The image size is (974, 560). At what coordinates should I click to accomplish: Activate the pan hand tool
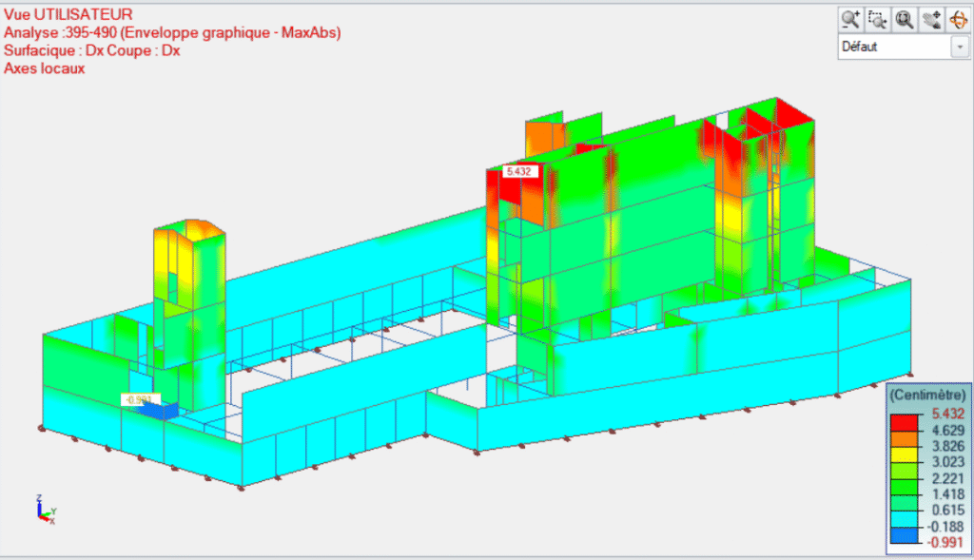tap(931, 18)
